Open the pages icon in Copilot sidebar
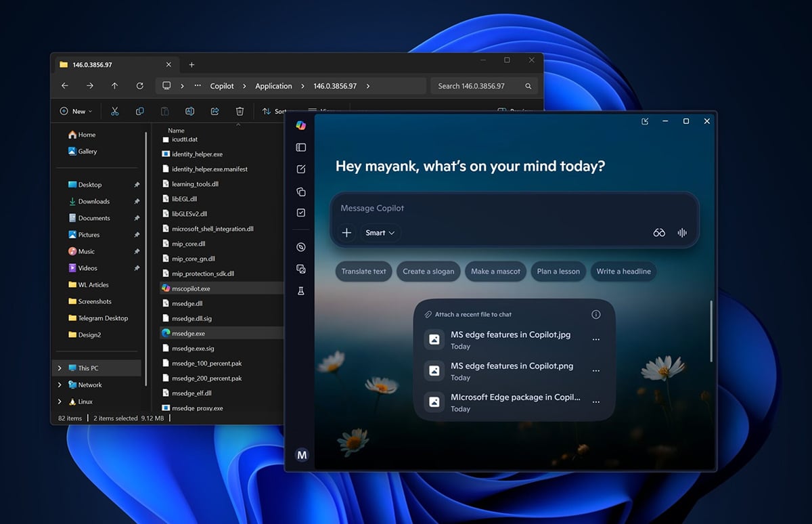812x524 pixels. pos(301,192)
